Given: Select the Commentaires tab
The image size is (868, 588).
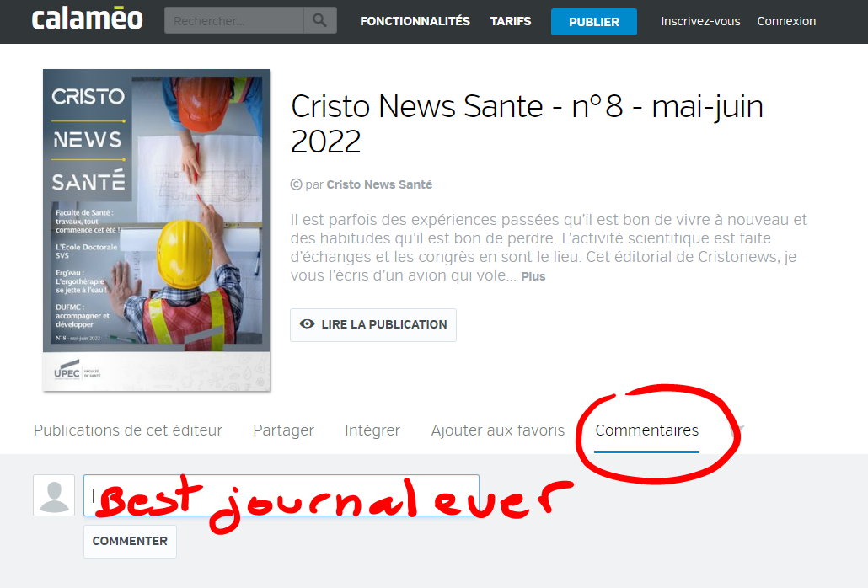Looking at the screenshot, I should coord(646,430).
